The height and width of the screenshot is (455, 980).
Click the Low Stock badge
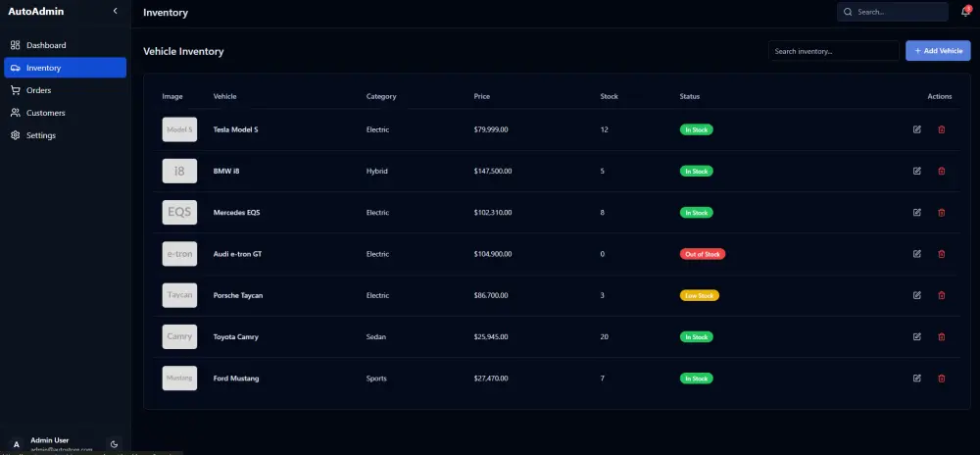[x=700, y=295]
